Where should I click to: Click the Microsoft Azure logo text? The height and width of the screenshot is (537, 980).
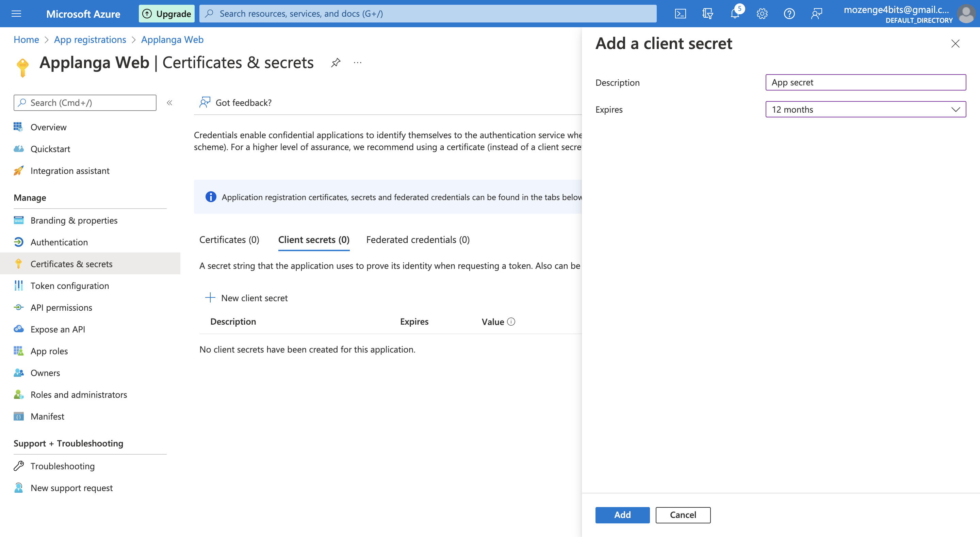[x=83, y=14]
